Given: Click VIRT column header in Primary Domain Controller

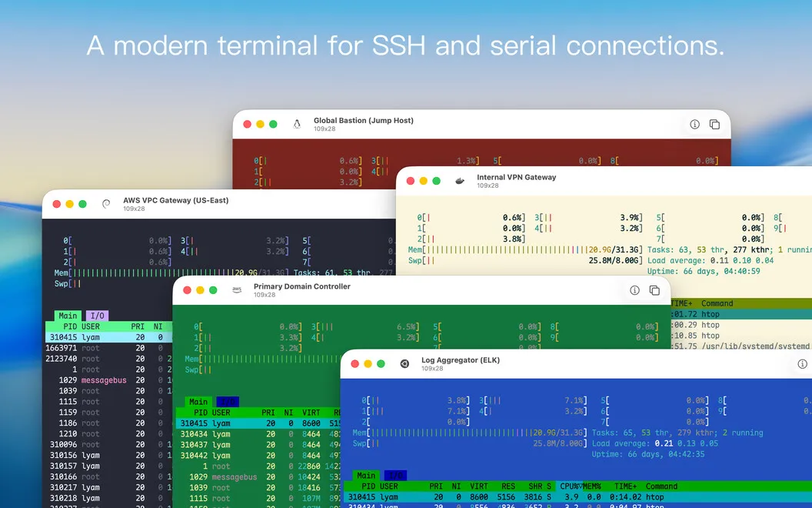Looking at the screenshot, I should click(x=311, y=413).
